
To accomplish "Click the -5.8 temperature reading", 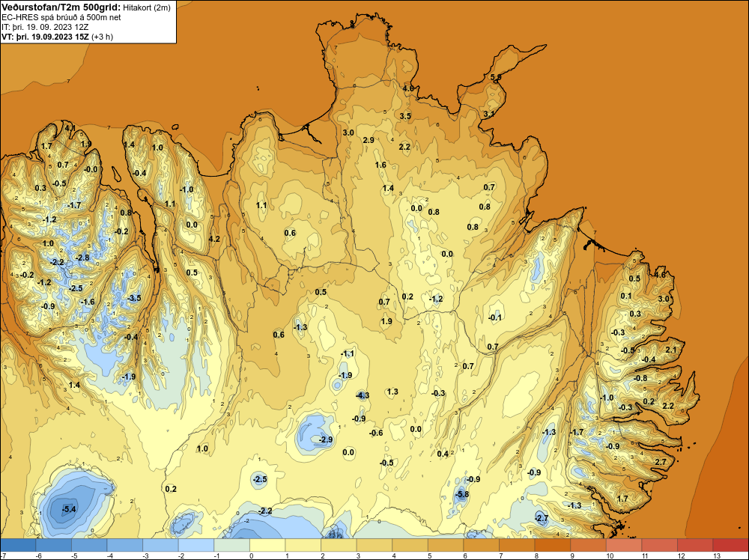I will tap(462, 494).
